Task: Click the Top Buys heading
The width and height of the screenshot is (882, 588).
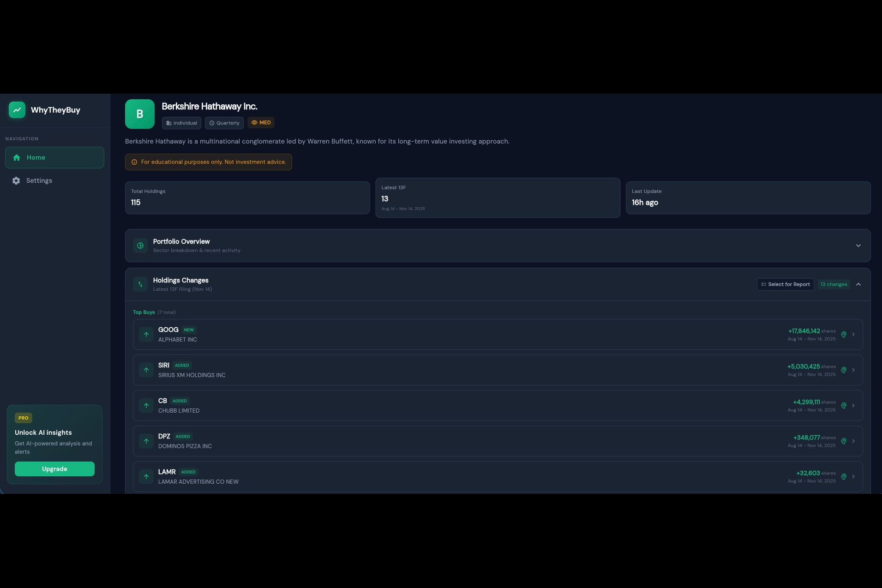Action: click(144, 312)
